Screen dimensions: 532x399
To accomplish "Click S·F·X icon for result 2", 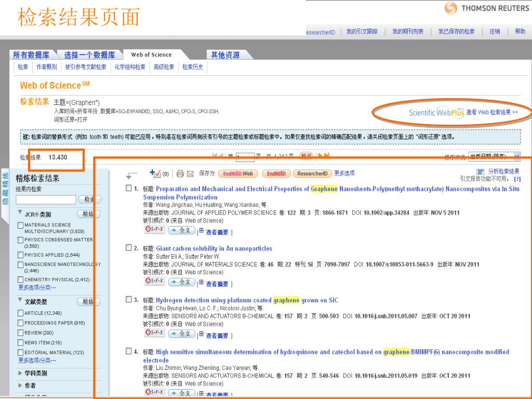I will pos(154,281).
